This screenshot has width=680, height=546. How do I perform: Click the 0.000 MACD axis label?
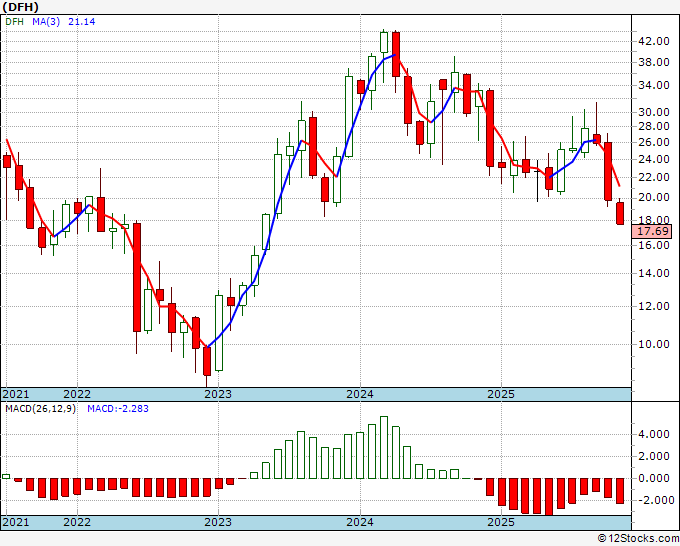click(x=654, y=478)
